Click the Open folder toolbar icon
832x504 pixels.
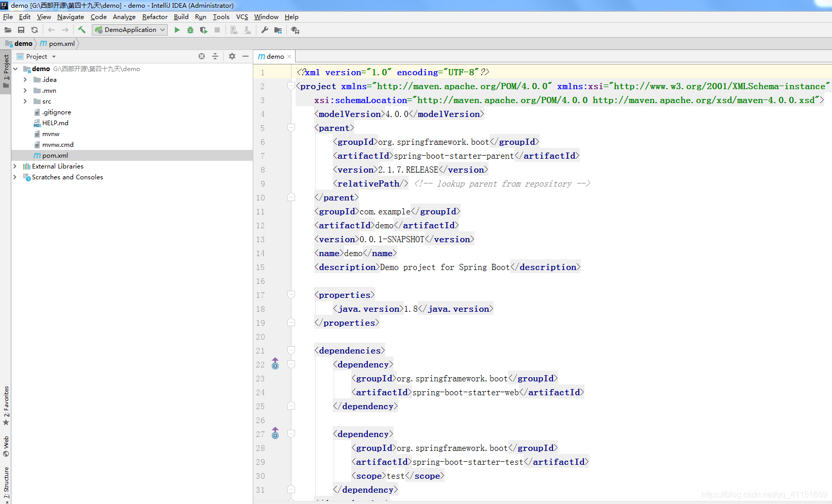coord(8,30)
